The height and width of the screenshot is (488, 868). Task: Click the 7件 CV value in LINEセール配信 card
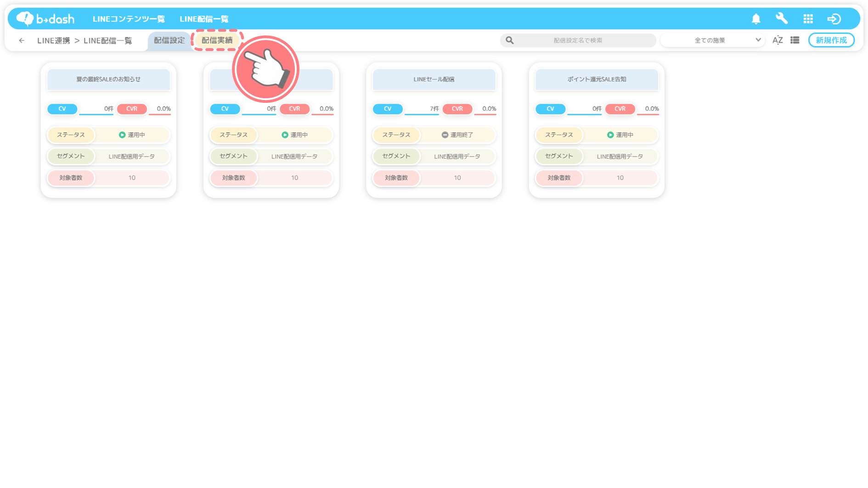(434, 109)
